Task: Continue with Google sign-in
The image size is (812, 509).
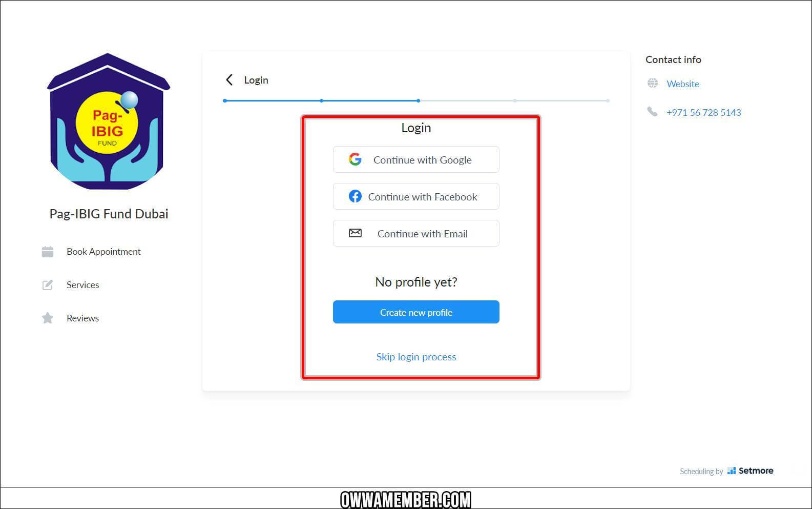Action: tap(416, 159)
